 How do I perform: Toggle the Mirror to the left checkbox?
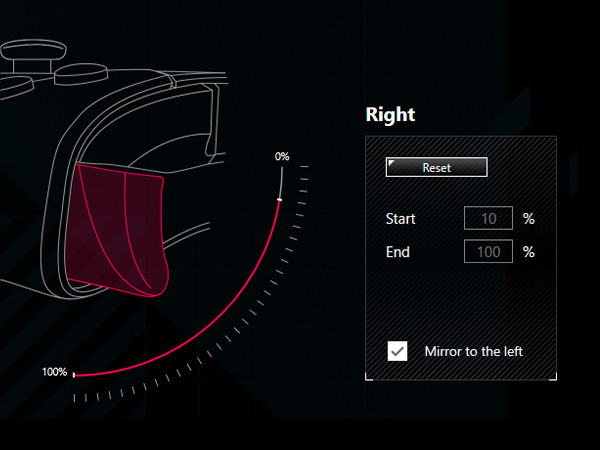[x=398, y=351]
